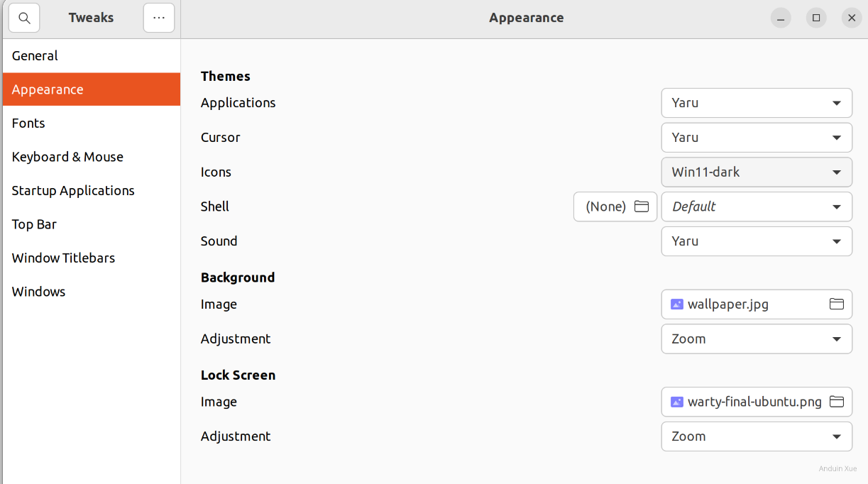Switch to Window Titlebars settings
The image size is (868, 484).
pyautogui.click(x=63, y=258)
